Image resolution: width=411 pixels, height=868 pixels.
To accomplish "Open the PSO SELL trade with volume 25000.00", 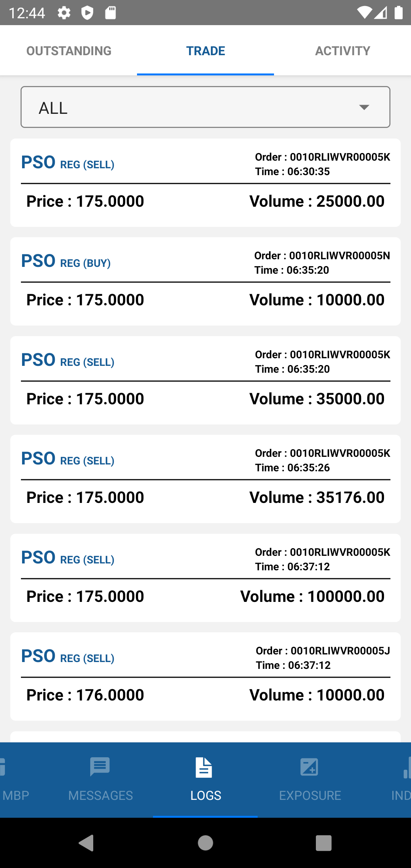I will (x=205, y=183).
